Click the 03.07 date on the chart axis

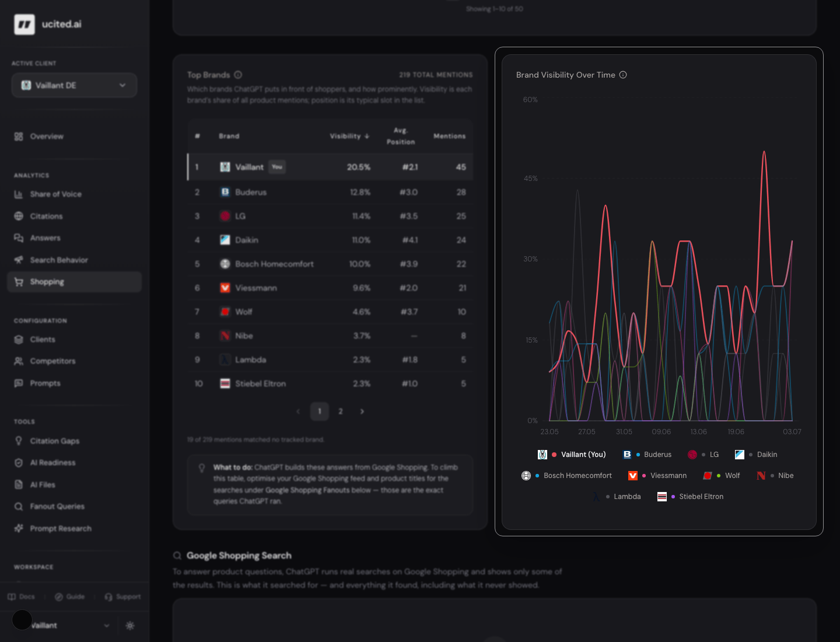[792, 432]
